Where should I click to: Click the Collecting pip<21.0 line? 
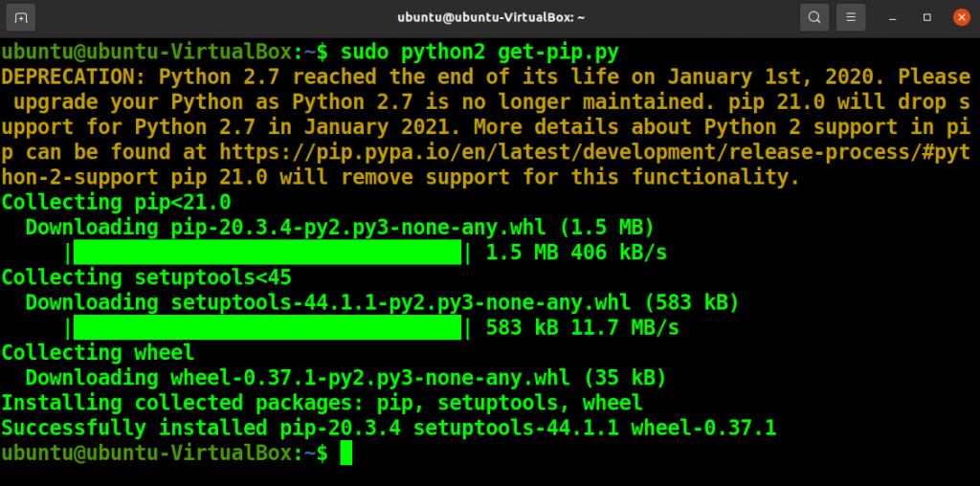[x=116, y=203]
